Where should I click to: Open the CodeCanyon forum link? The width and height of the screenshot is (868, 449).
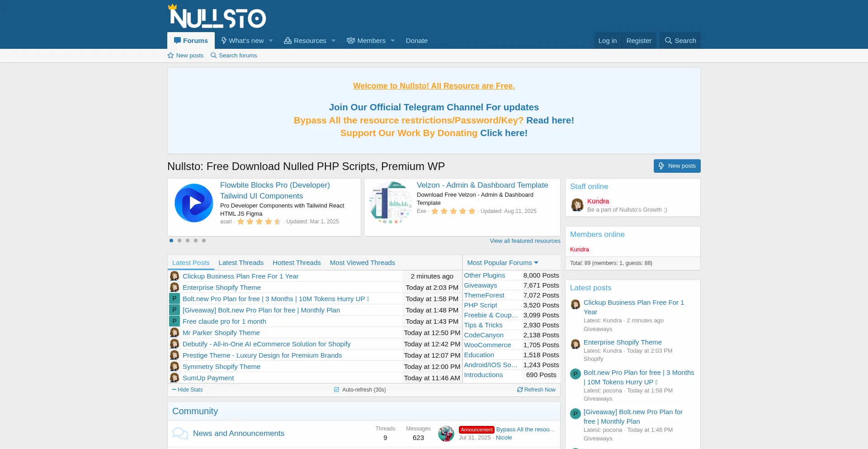484,335
